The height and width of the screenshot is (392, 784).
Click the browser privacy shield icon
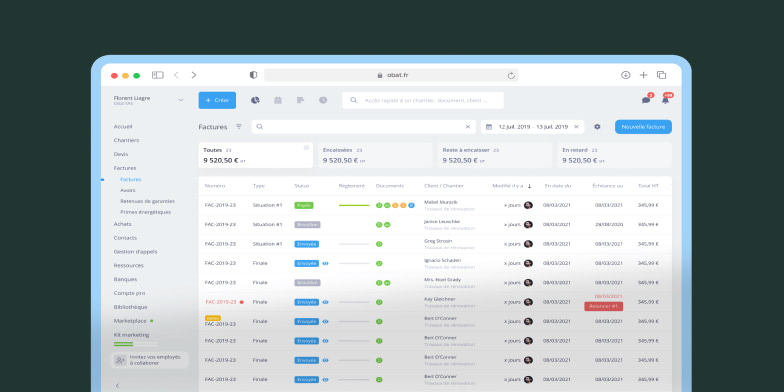[x=254, y=75]
